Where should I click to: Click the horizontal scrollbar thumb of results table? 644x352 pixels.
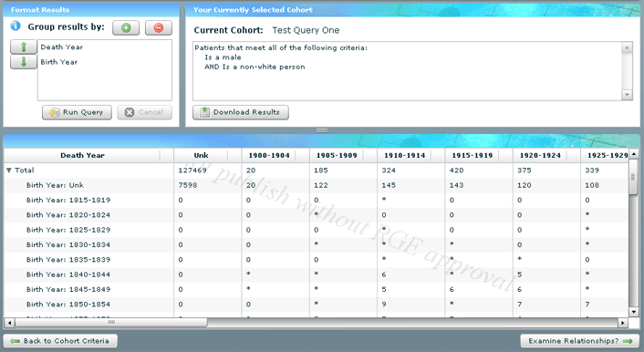pos(111,323)
